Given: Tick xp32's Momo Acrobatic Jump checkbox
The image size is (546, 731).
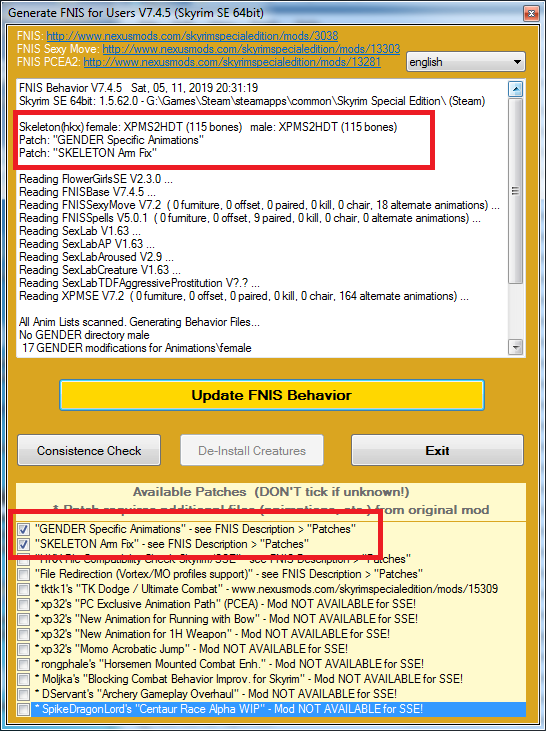Looking at the screenshot, I should pos(23,648).
